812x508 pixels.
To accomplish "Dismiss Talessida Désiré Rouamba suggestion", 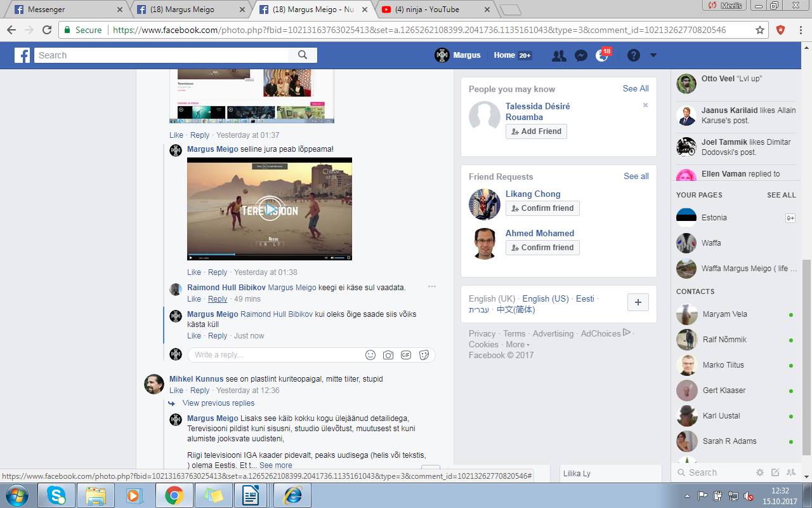I will [x=645, y=105].
